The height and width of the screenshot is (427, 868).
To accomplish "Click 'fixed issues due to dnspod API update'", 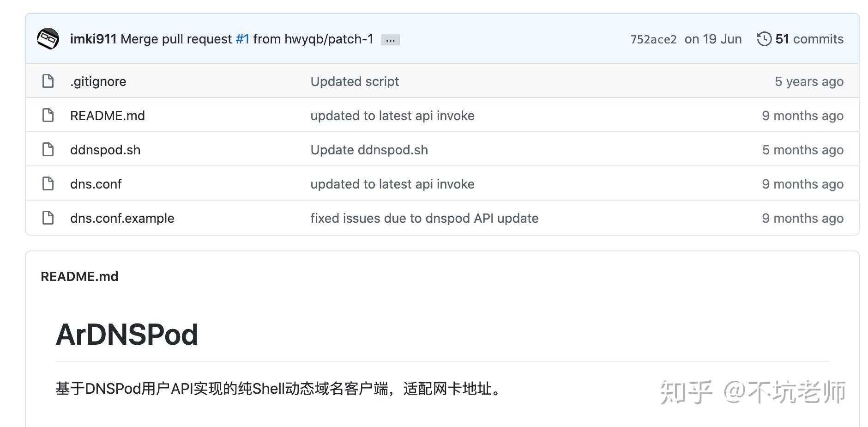I will point(424,218).
